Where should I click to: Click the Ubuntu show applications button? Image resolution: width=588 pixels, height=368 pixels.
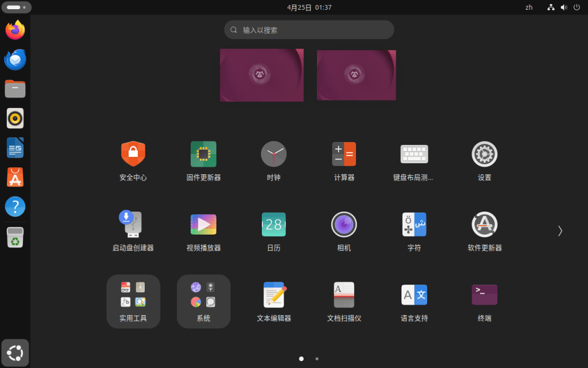click(15, 353)
